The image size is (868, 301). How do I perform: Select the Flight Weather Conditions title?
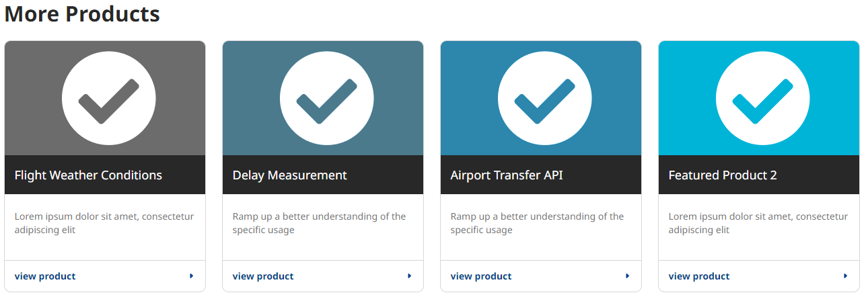(88, 175)
